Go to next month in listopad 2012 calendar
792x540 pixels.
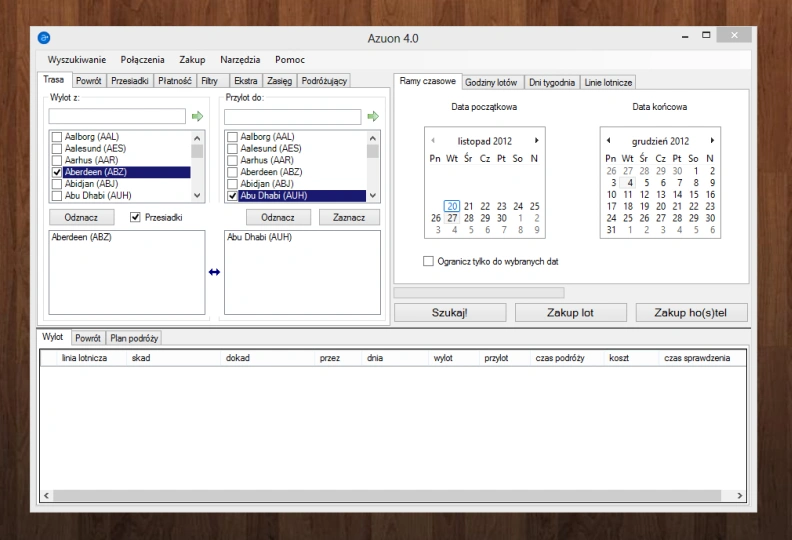[536, 140]
